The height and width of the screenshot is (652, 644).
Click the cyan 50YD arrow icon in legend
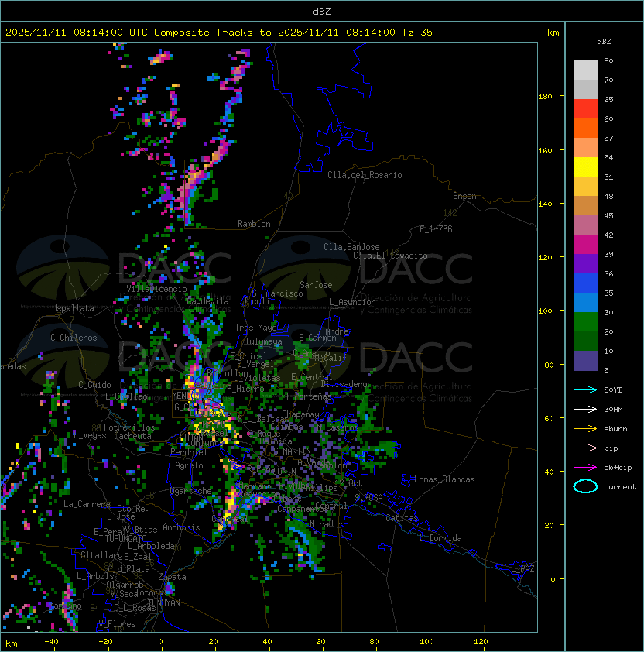click(585, 390)
